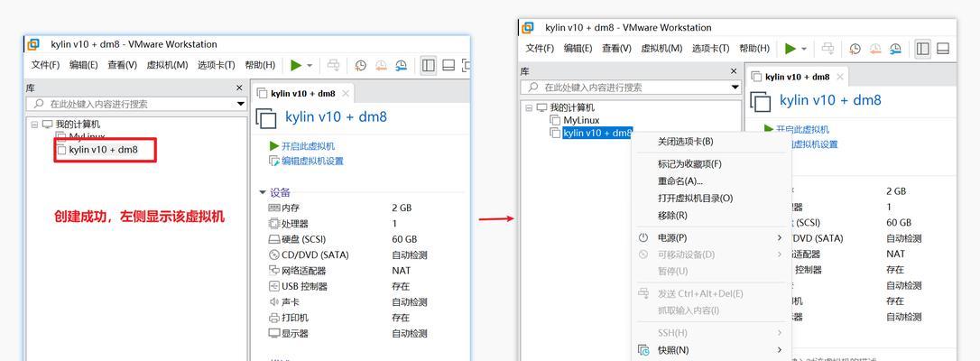
Task: Click the 快照(N) snapshot icon in context menu
Action: click(x=643, y=350)
